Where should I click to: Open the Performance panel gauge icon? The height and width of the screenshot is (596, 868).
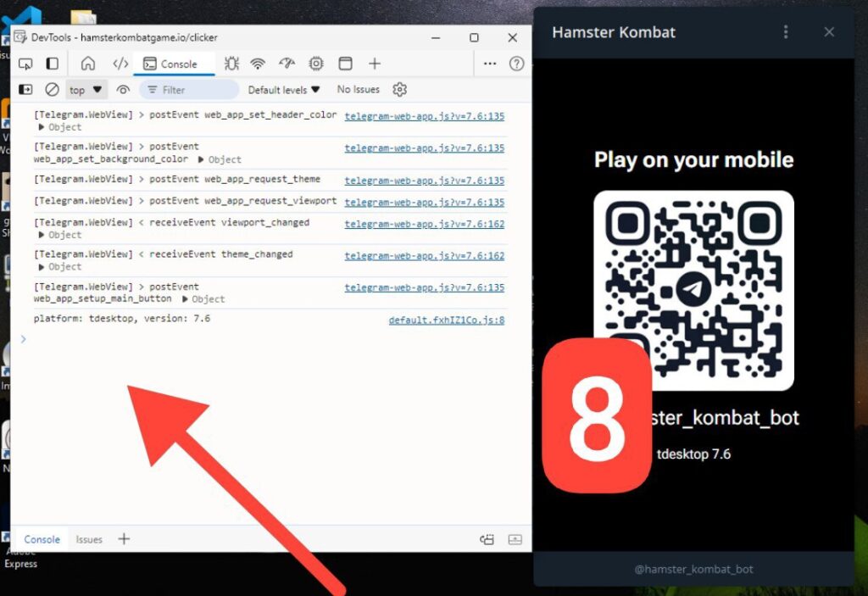(287, 64)
